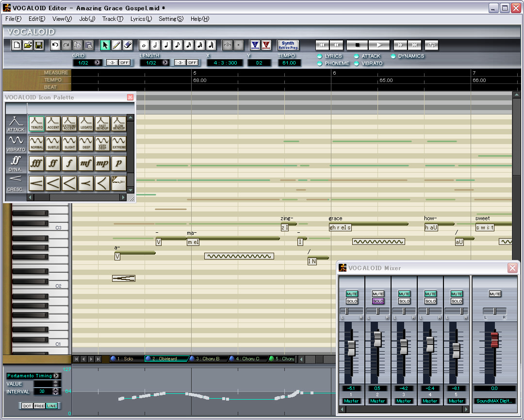Open channel 5 Master output selector
This screenshot has width=524, height=420.
[x=457, y=401]
